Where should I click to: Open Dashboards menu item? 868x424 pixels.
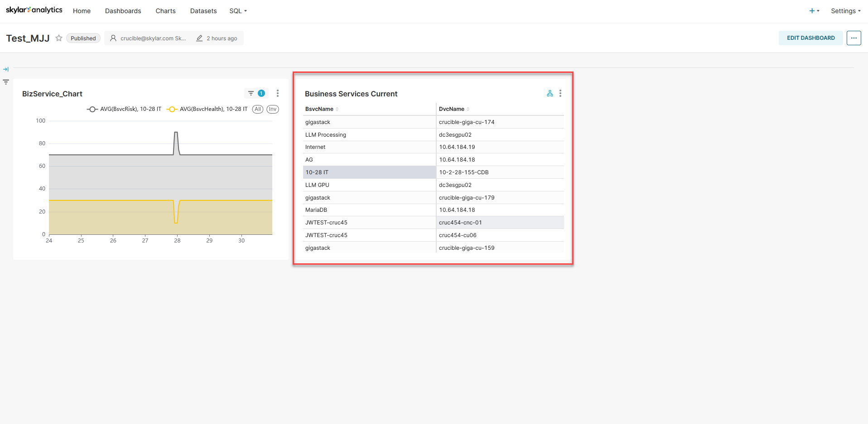123,11
